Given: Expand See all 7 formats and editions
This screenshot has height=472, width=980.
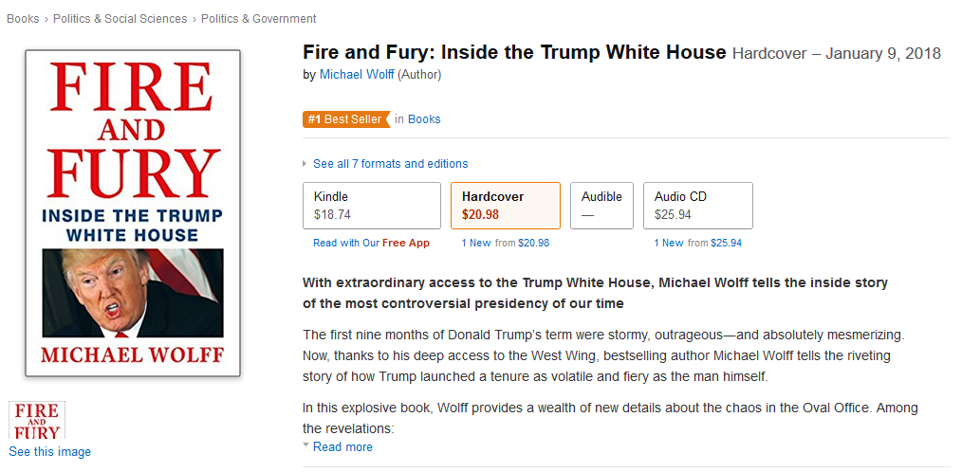Looking at the screenshot, I should (x=391, y=164).
